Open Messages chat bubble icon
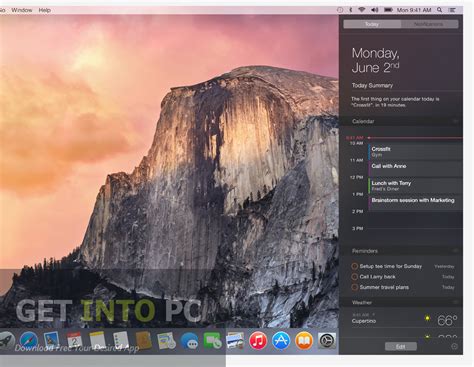 (x=189, y=341)
